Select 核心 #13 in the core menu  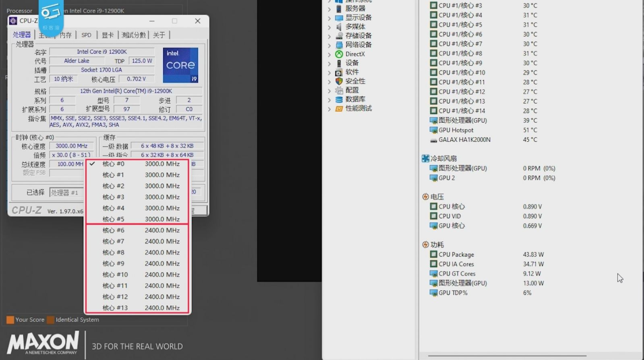137,308
